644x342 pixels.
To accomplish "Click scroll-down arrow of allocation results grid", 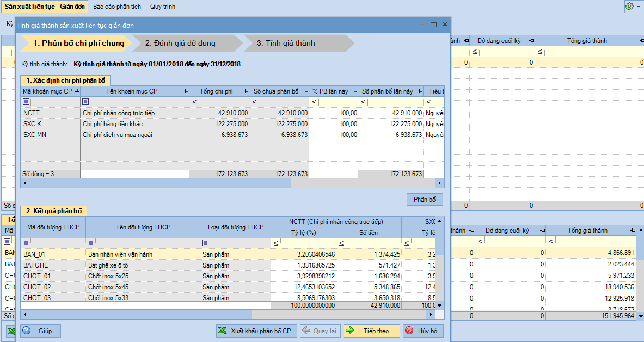I will coord(440,306).
